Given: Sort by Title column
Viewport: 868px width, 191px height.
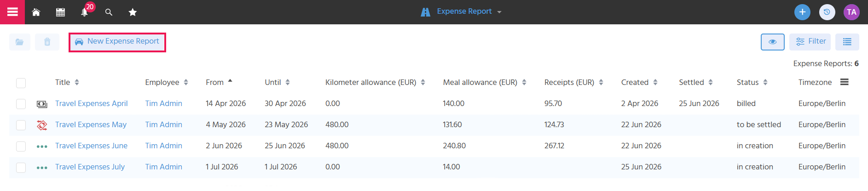Looking at the screenshot, I should pos(67,82).
